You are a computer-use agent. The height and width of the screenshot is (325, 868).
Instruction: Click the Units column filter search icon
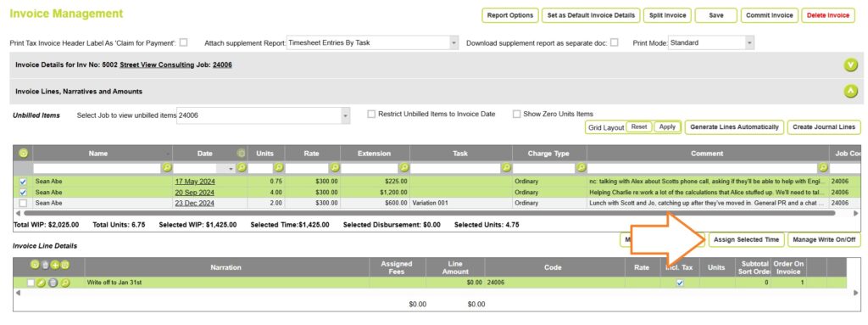[278, 167]
